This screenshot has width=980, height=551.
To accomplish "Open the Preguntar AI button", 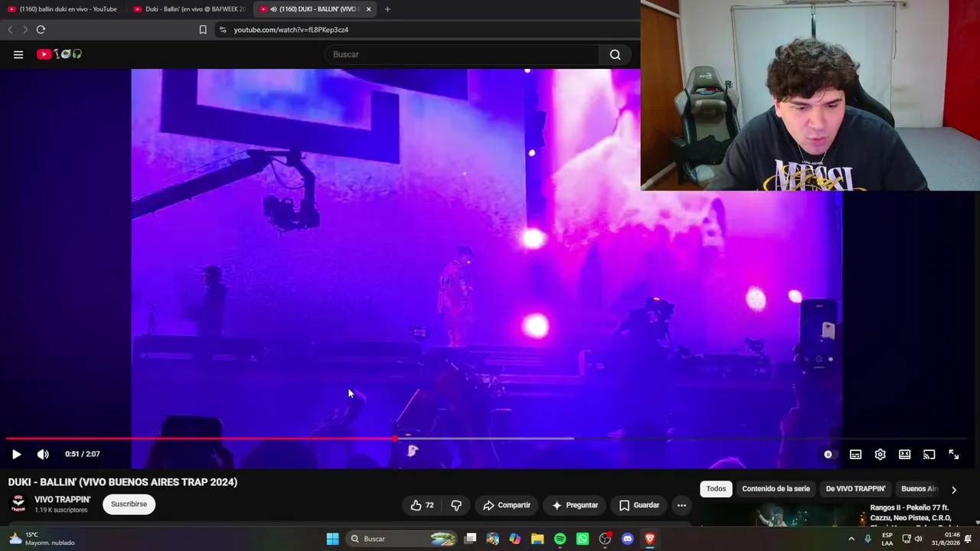I will click(x=575, y=505).
